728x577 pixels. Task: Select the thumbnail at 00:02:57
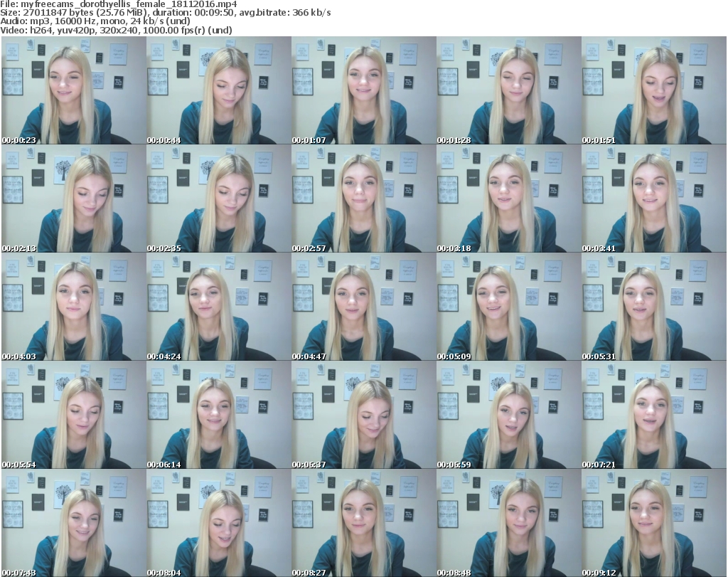[363, 198]
